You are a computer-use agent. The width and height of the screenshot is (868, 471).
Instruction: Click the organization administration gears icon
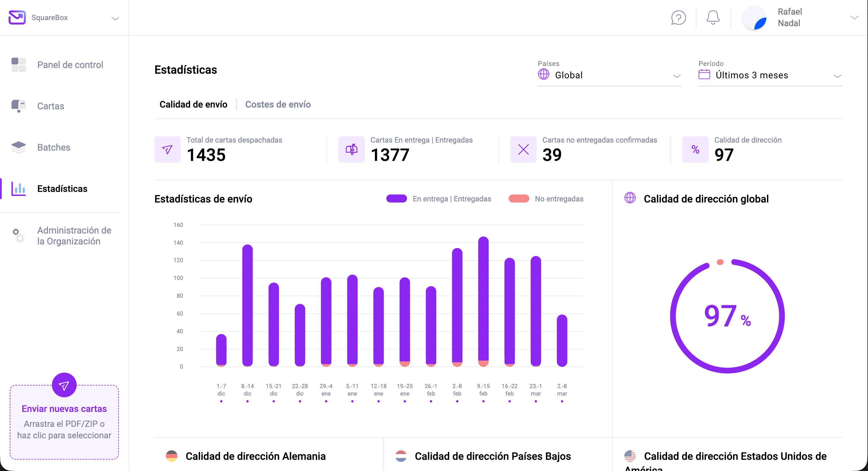[19, 236]
